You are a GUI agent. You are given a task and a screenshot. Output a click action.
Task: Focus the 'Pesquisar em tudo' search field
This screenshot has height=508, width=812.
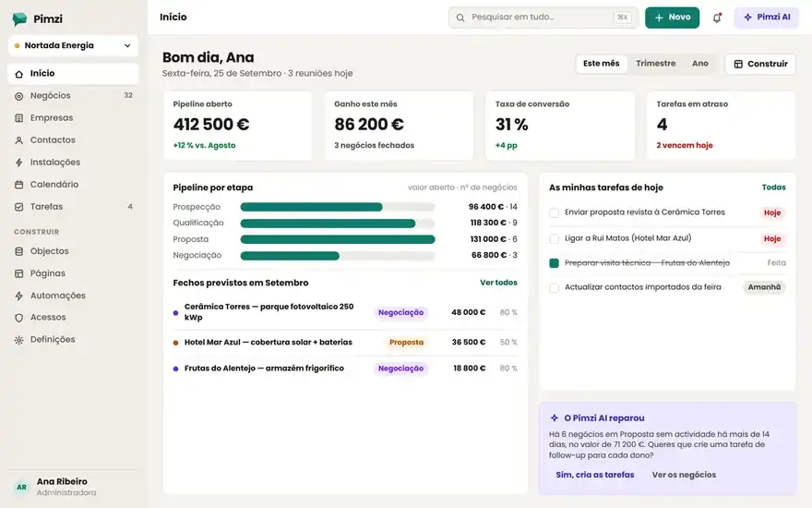click(x=543, y=18)
